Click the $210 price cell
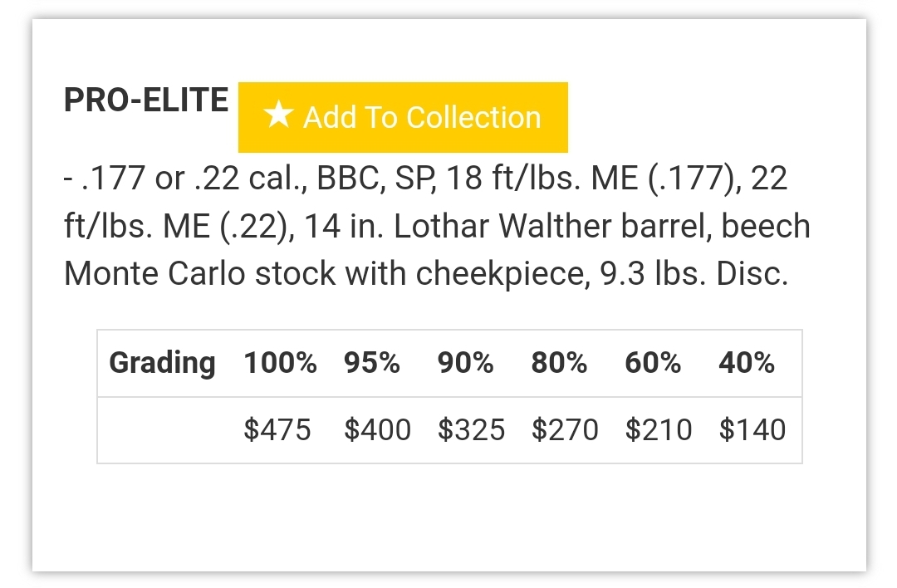Viewport: 897px width, 588px height. pyautogui.click(x=659, y=429)
